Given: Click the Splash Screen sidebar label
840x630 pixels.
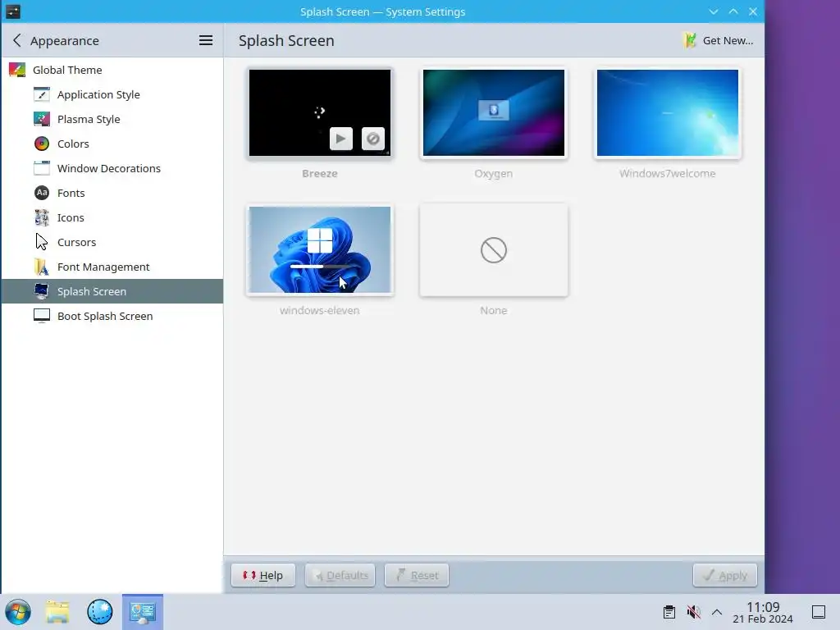Looking at the screenshot, I should point(92,291).
